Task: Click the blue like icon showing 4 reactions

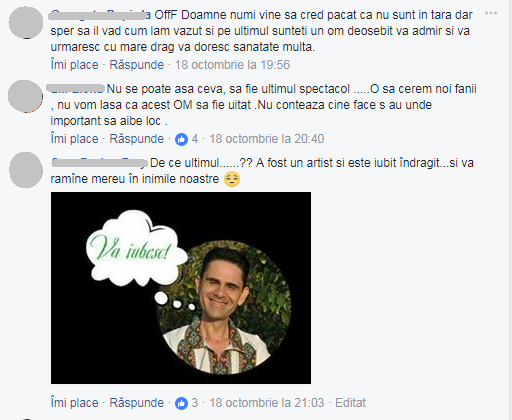Action: (181, 139)
